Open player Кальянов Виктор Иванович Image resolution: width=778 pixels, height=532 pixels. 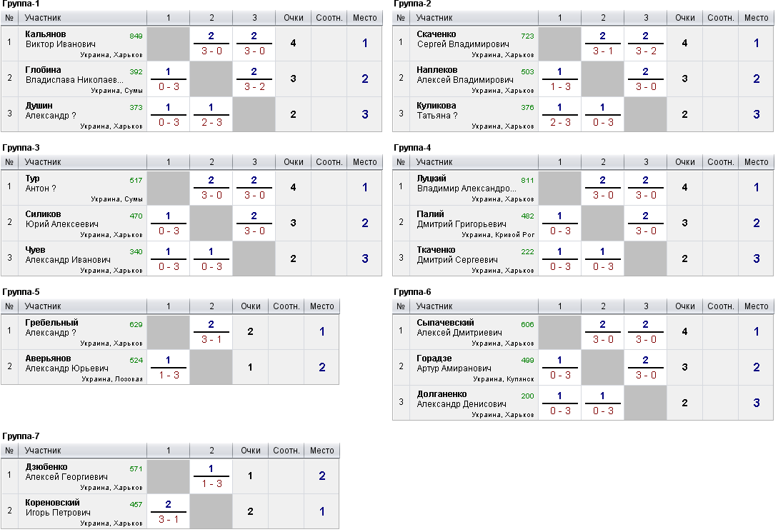pos(60,39)
